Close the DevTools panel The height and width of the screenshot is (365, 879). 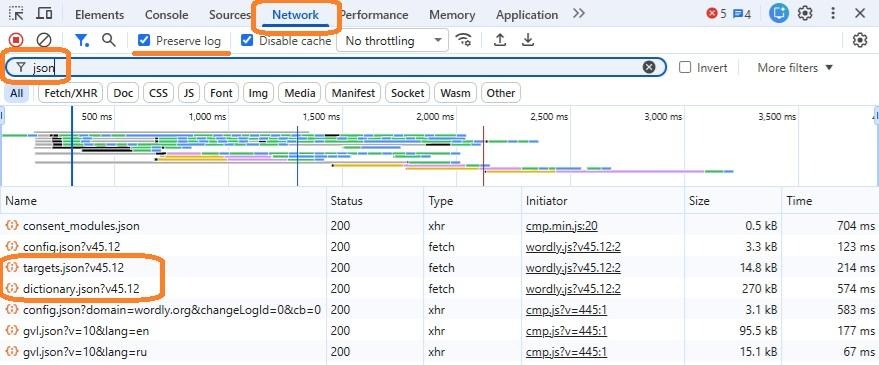[x=860, y=13]
